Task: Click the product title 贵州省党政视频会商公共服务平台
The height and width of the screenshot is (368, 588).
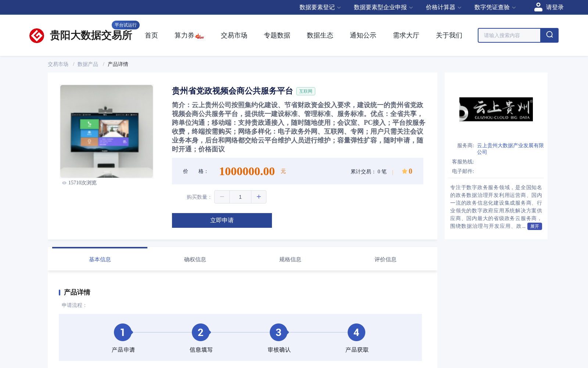Action: click(232, 91)
